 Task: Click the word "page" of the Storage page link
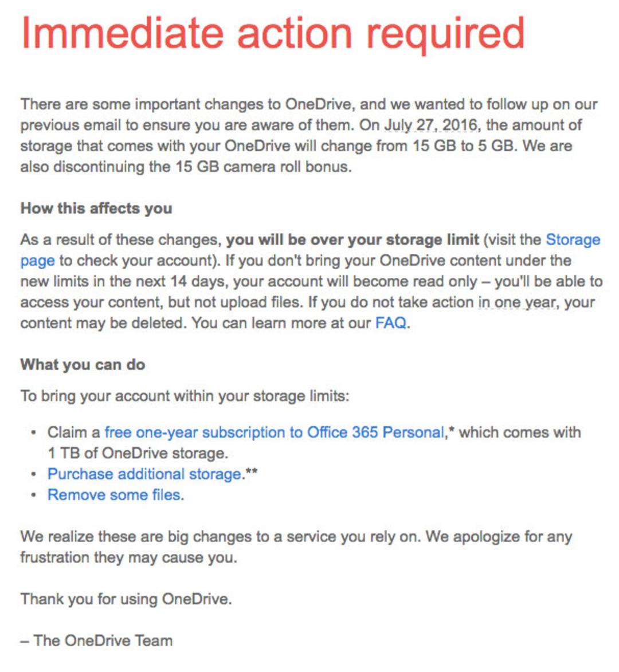pos(37,261)
